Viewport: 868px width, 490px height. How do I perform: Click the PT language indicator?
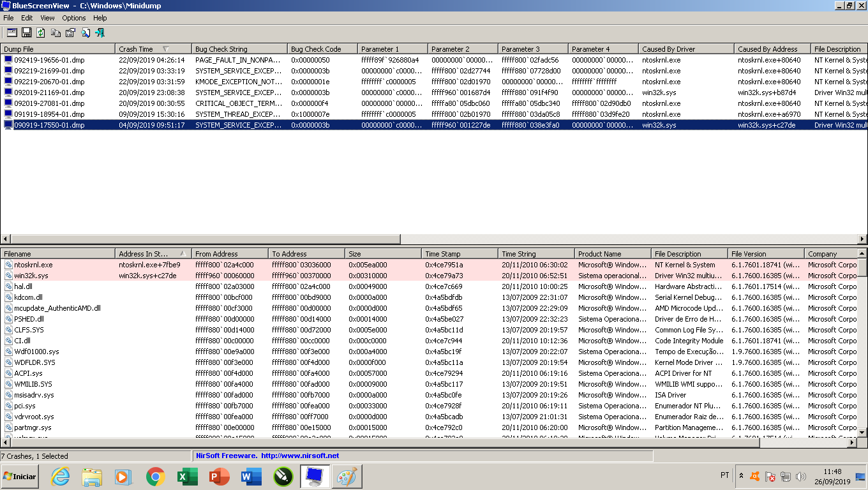pos(725,475)
